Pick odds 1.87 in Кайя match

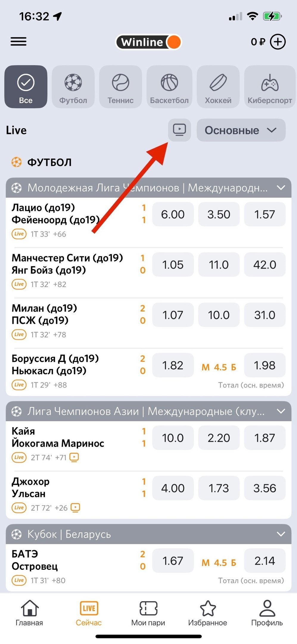click(x=265, y=438)
